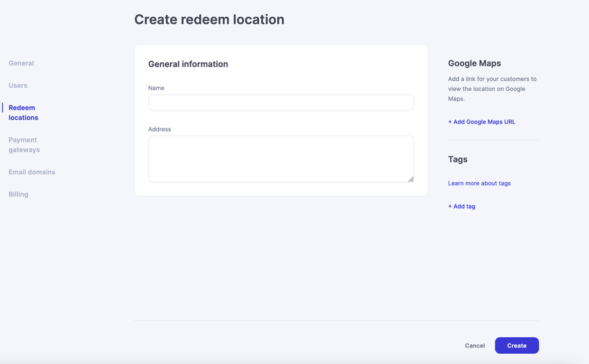This screenshot has width=589, height=364.
Task: Go to the Users section
Action: (x=18, y=86)
